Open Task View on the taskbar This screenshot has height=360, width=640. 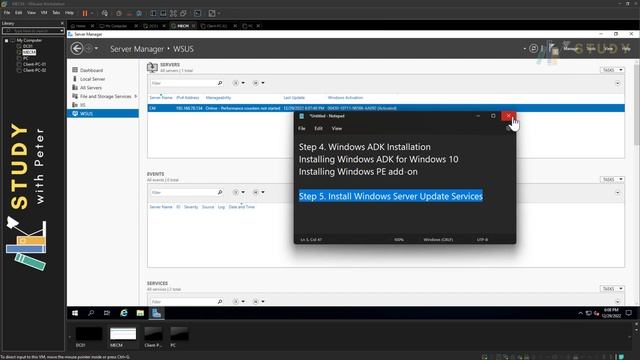click(x=107, y=313)
